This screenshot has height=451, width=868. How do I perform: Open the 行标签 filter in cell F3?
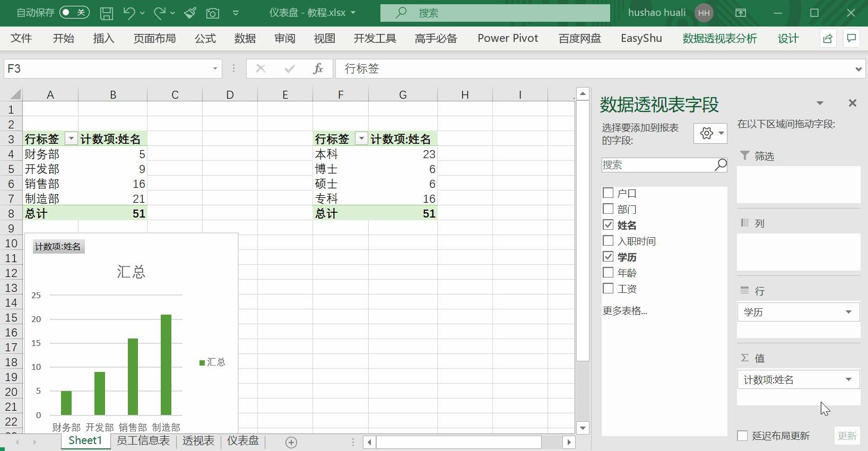pyautogui.click(x=361, y=138)
